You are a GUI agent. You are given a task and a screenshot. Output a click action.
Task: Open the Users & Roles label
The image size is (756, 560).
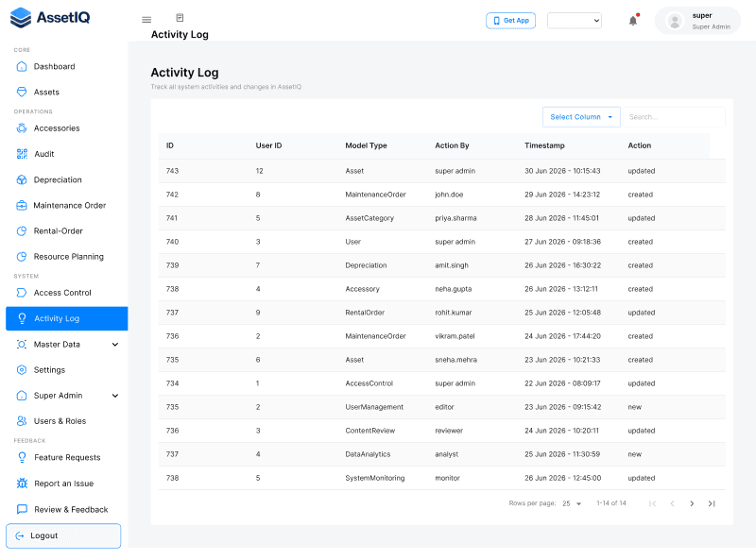pyautogui.click(x=60, y=421)
